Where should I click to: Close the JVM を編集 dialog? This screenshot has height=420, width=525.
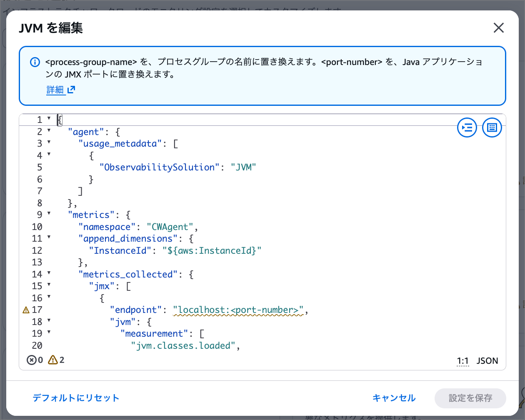point(498,28)
